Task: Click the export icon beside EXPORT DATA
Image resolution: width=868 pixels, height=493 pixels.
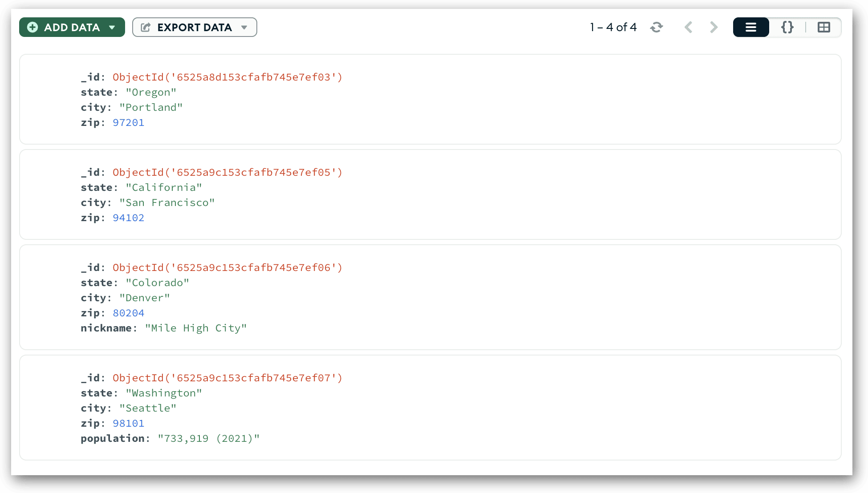Action: tap(146, 27)
